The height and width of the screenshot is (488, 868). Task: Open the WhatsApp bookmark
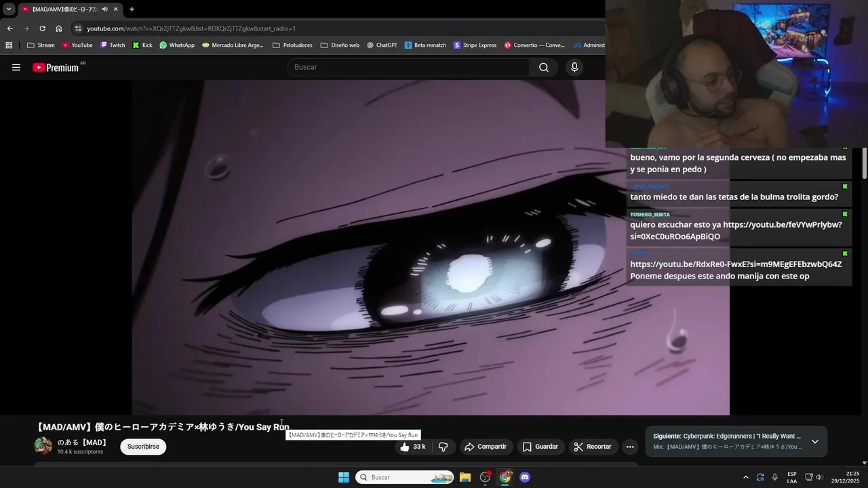pyautogui.click(x=177, y=45)
